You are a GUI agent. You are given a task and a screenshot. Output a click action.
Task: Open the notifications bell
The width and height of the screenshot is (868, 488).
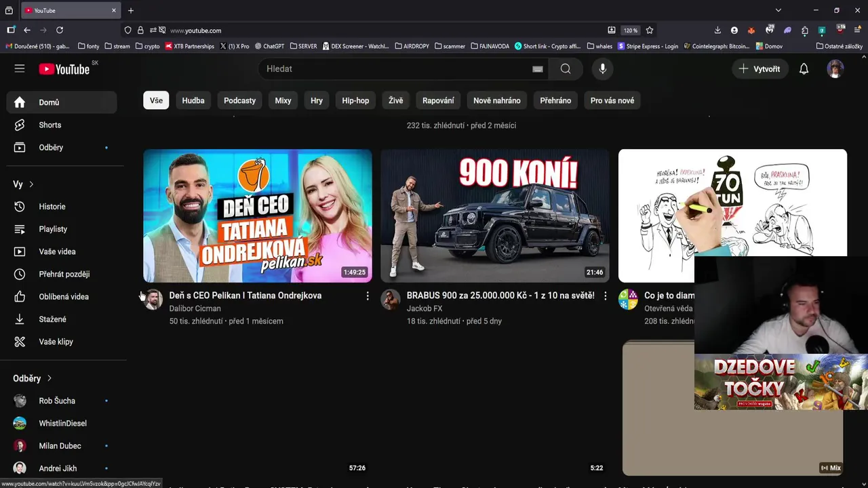click(804, 68)
